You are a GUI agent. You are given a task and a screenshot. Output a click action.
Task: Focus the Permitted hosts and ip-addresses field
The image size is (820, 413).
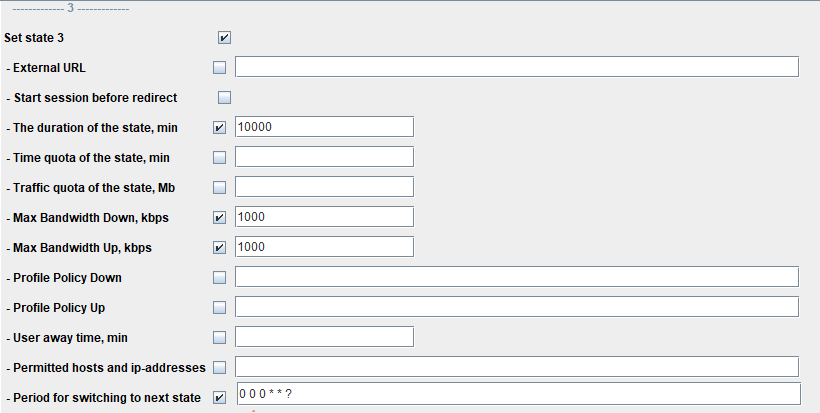516,367
